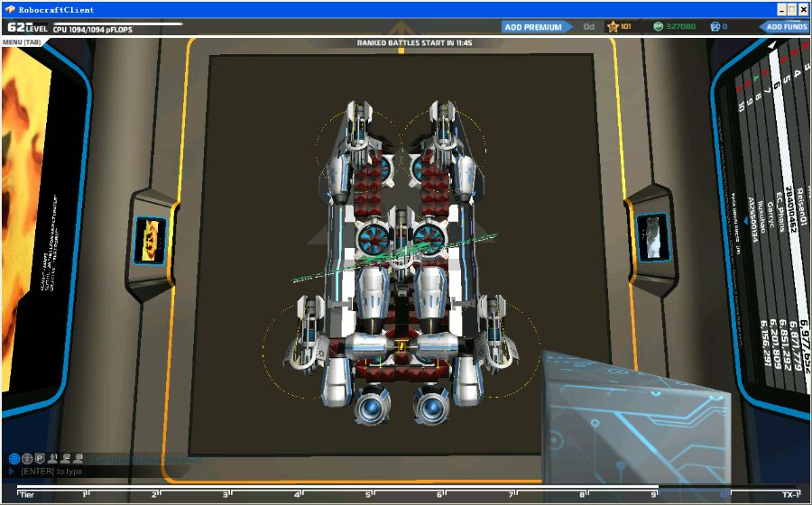812x505 pixels.
Task: Click the Robocraft icon in title bar
Action: 10,9
